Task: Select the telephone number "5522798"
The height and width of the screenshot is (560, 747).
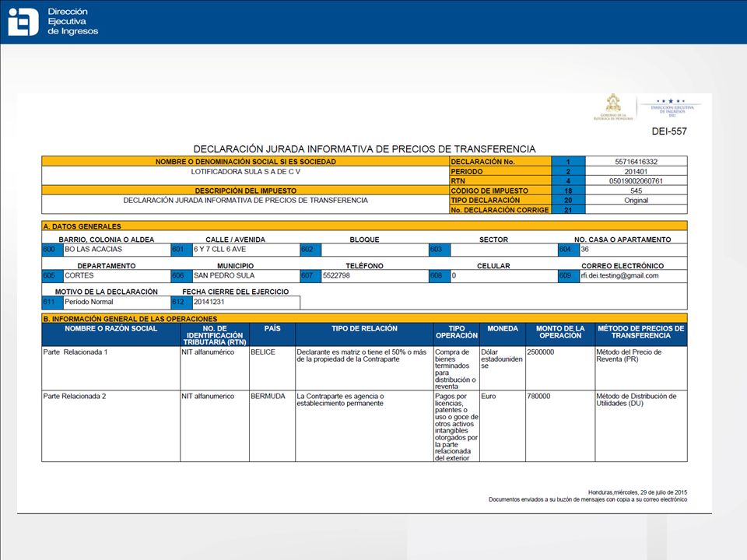Action: pyautogui.click(x=336, y=275)
